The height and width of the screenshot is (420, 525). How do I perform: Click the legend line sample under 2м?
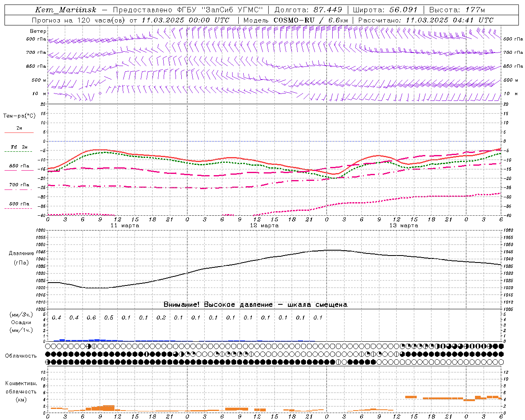(x=19, y=132)
